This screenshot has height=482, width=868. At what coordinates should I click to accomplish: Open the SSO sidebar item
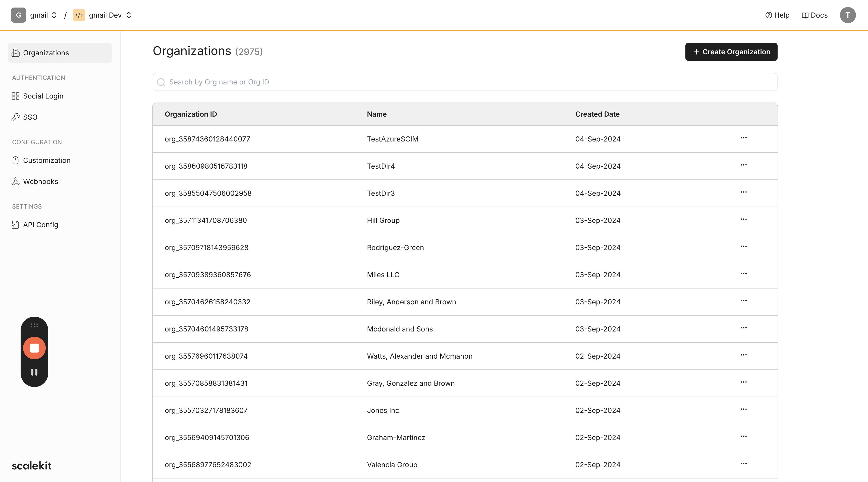60,117
